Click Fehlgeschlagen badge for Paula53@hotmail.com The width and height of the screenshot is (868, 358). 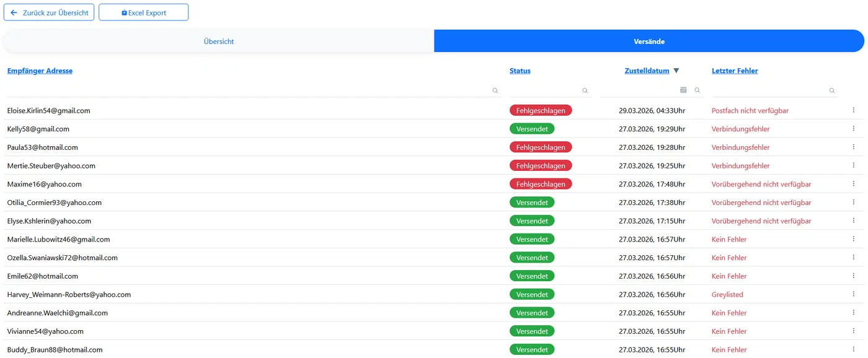click(x=541, y=147)
